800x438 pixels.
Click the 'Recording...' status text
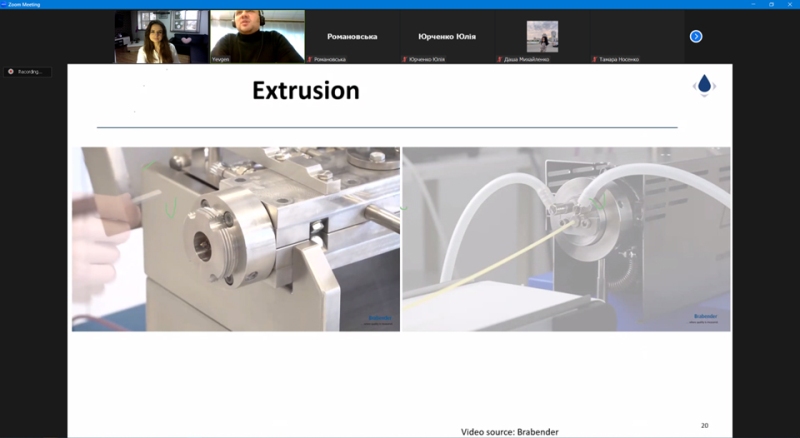tap(30, 72)
